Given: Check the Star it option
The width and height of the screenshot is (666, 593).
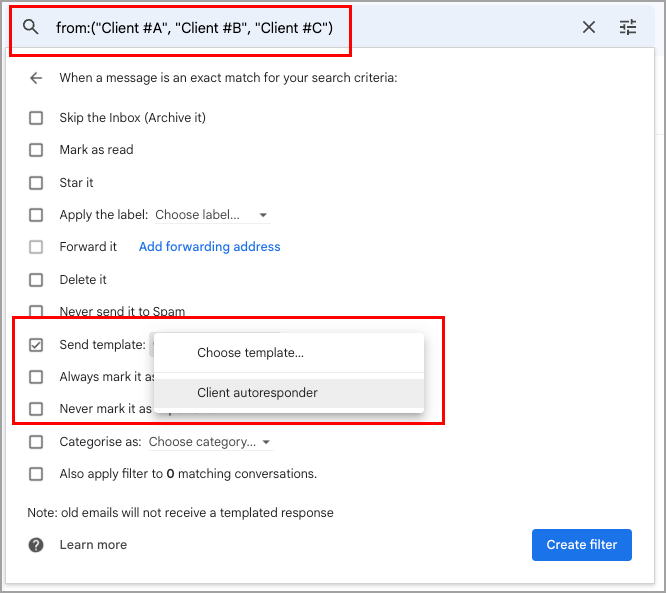Looking at the screenshot, I should coord(36,183).
